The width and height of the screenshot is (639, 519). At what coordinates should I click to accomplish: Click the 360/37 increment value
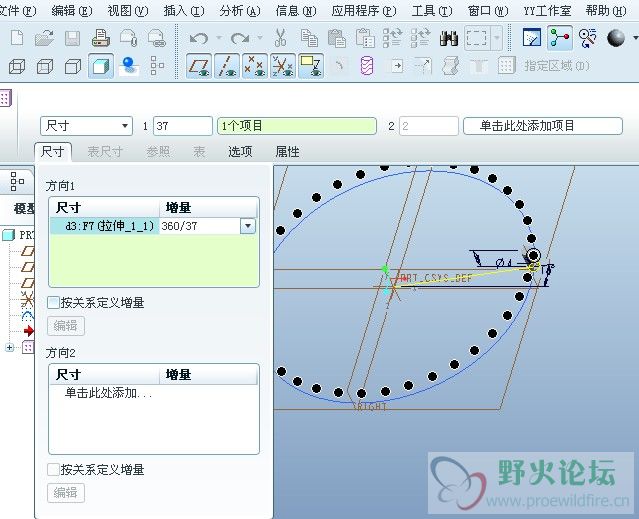pos(179,226)
